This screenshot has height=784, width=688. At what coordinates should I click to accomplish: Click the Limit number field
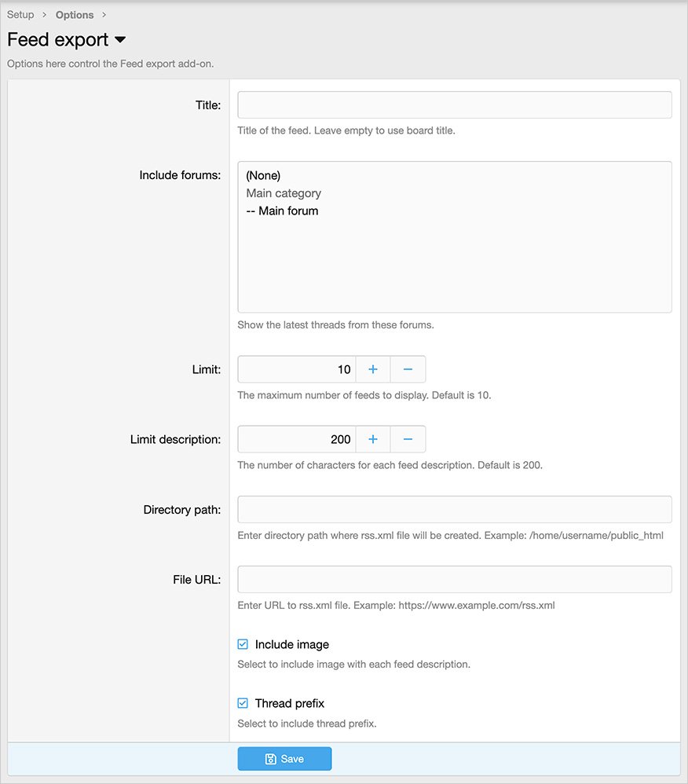pos(297,369)
